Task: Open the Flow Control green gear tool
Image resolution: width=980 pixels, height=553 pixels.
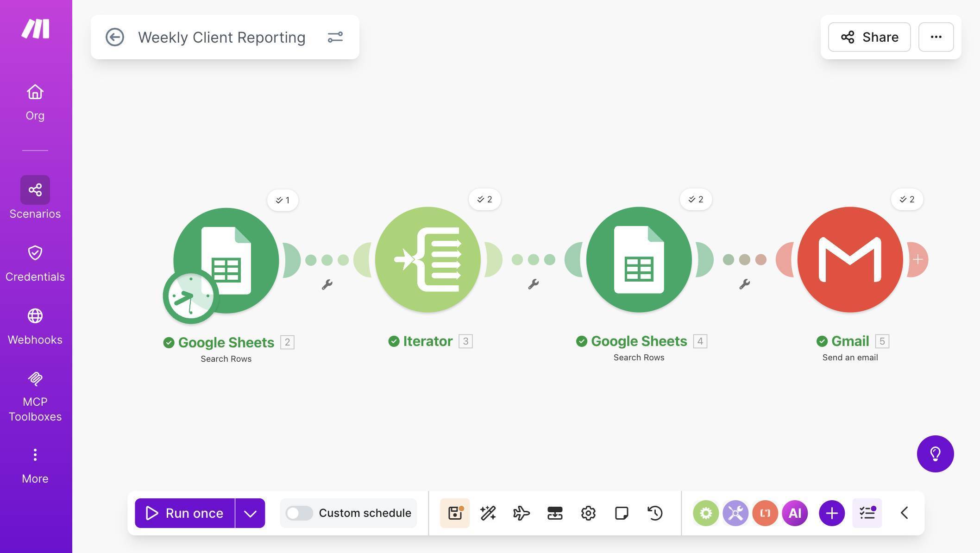Action: click(706, 513)
